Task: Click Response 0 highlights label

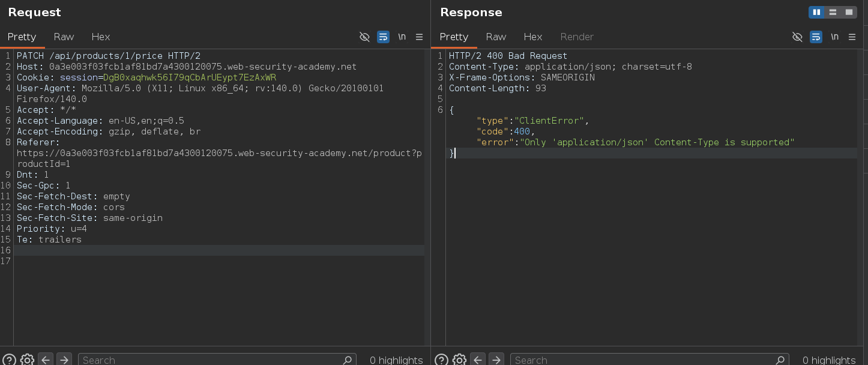Action: 829,360
